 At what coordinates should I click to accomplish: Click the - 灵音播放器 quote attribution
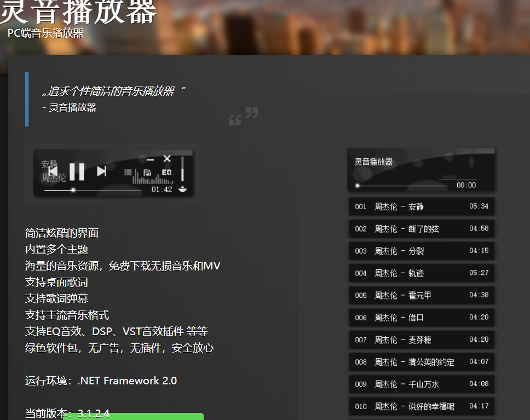click(70, 107)
